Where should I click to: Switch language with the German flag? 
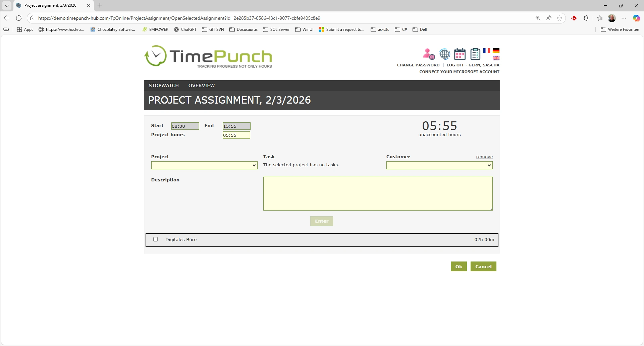(x=496, y=51)
